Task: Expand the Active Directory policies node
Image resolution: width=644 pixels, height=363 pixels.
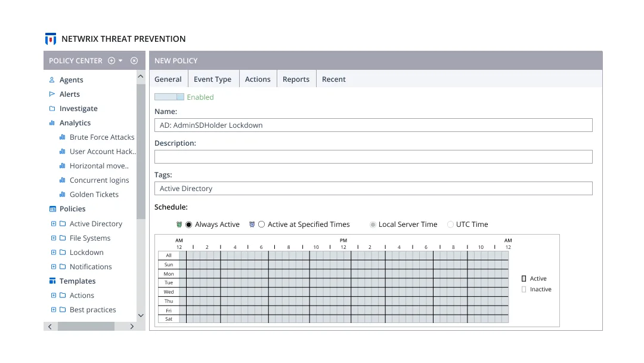Action: click(54, 224)
